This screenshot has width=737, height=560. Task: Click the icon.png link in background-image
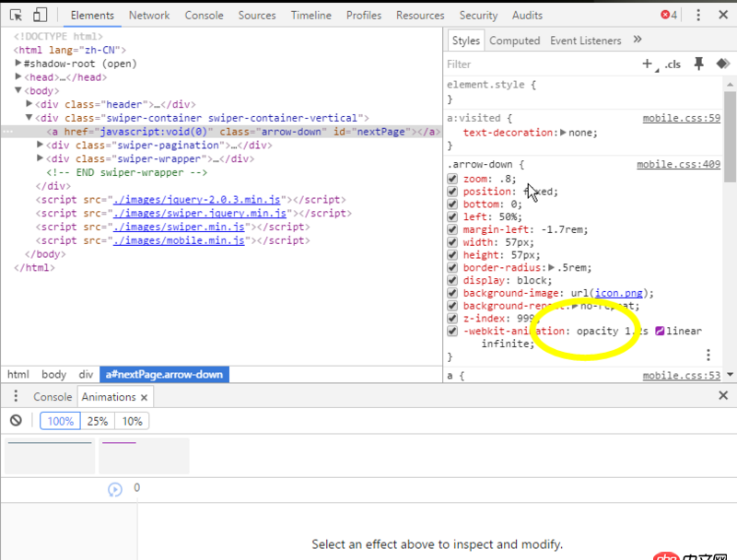point(619,293)
